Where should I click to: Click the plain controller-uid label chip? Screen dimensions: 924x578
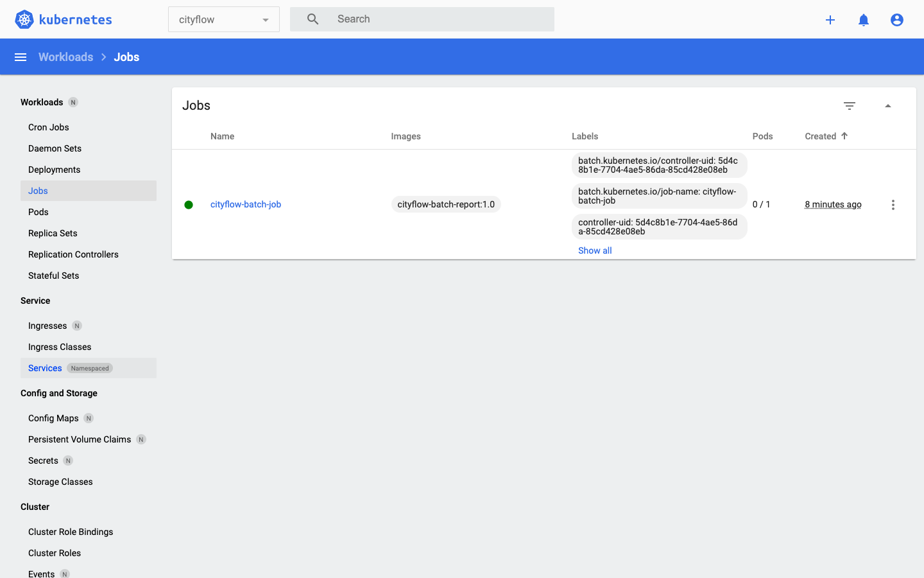pos(659,227)
